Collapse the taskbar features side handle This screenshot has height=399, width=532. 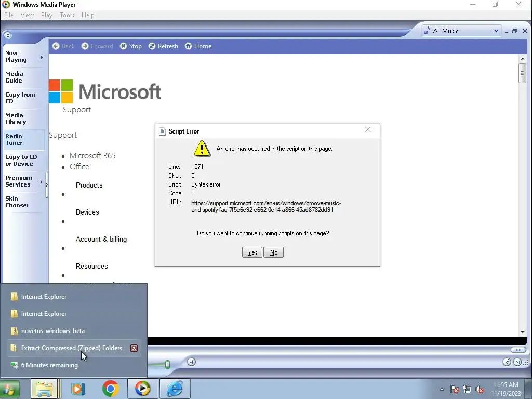[x=47, y=185]
